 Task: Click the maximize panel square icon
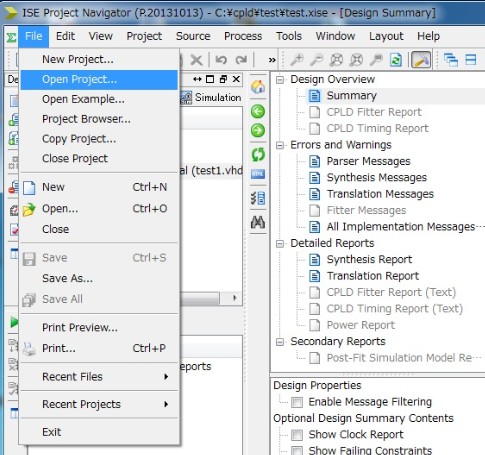tap(210, 79)
